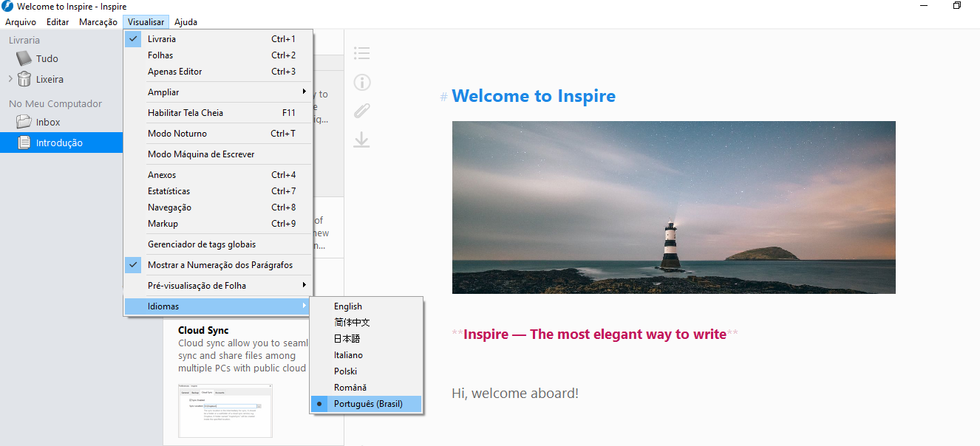The width and height of the screenshot is (980, 446).
Task: Click Habilitar Tela Cheia
Action: [x=218, y=113]
